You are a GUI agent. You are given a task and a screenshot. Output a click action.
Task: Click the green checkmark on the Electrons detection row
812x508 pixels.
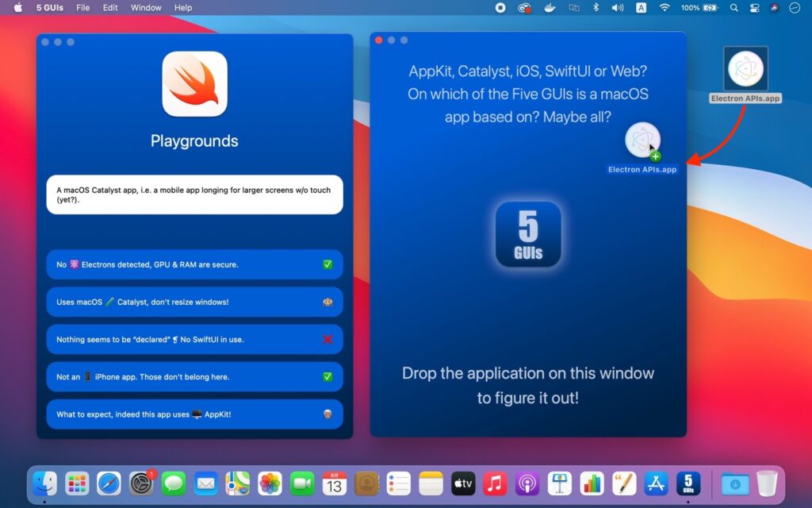pos(327,264)
